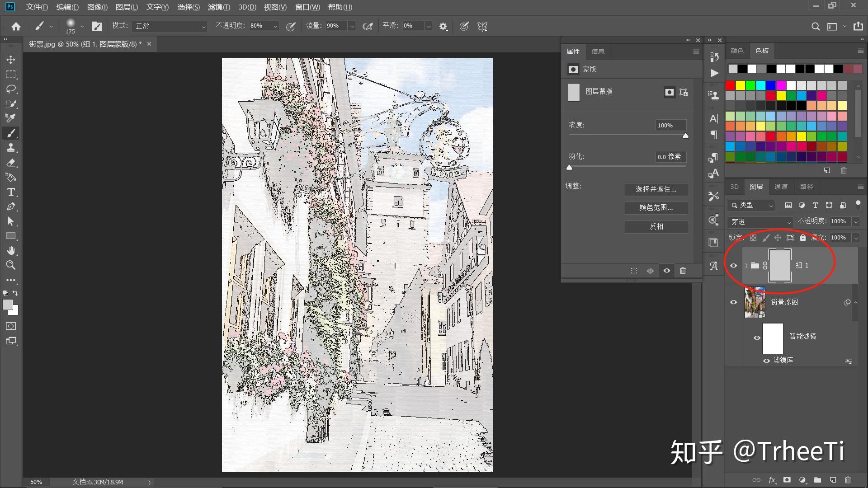The image size is (868, 488).
Task: Select the Zoom tool
Action: [11, 265]
